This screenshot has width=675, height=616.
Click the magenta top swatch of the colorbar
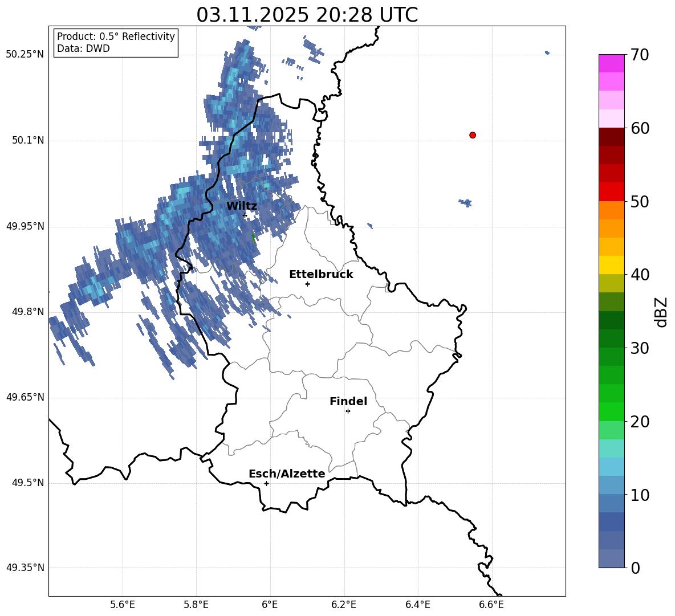612,63
